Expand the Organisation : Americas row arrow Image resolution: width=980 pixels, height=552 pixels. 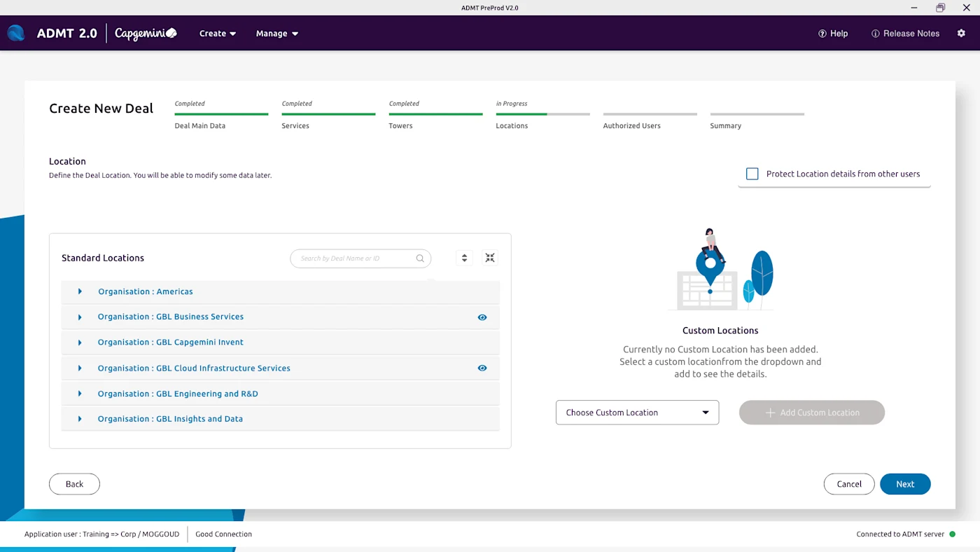point(80,291)
